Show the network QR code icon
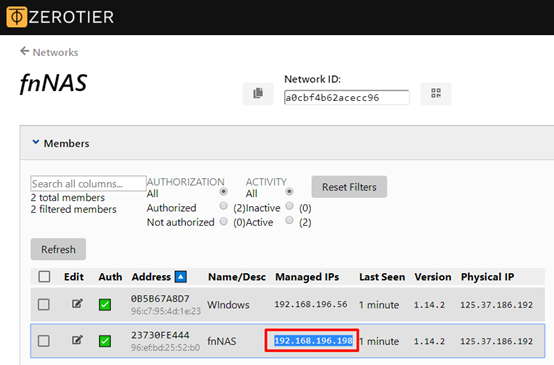Image resolution: width=554 pixels, height=365 pixels. [436, 94]
